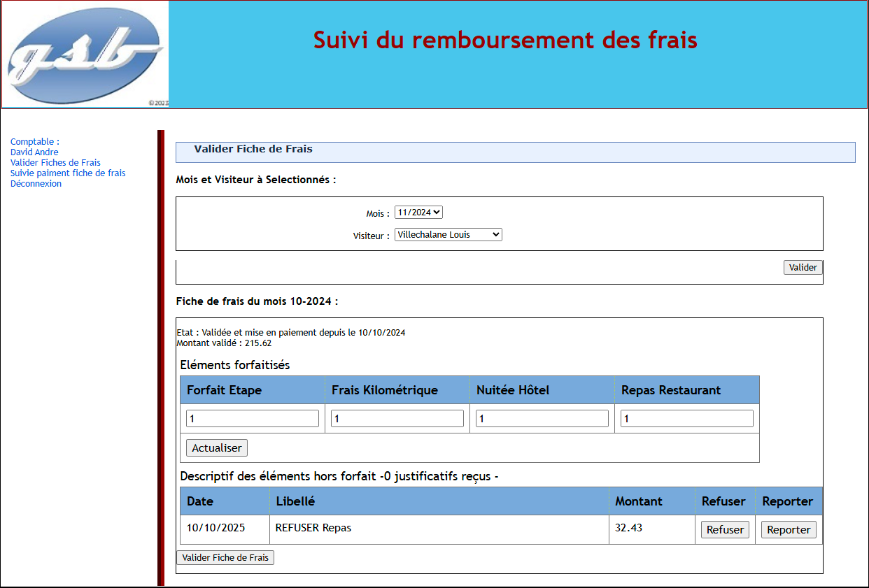Select visitor Villechalane Louis from the combo box

click(448, 234)
